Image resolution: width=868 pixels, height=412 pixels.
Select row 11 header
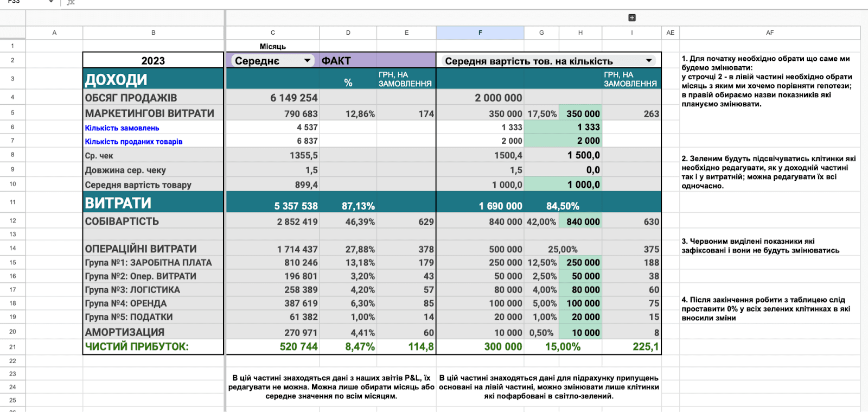tap(12, 202)
